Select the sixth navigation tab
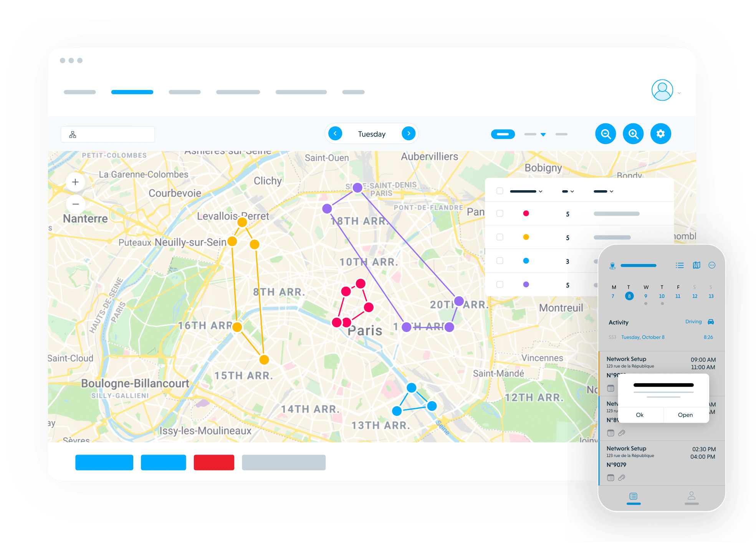Viewport: 756px width, 543px height. (353, 92)
